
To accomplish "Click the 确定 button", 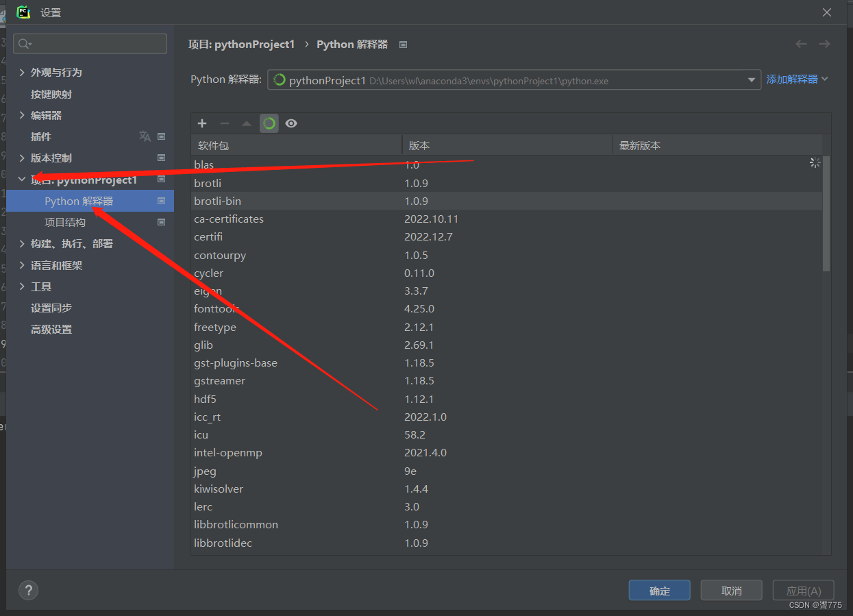I will [x=660, y=591].
